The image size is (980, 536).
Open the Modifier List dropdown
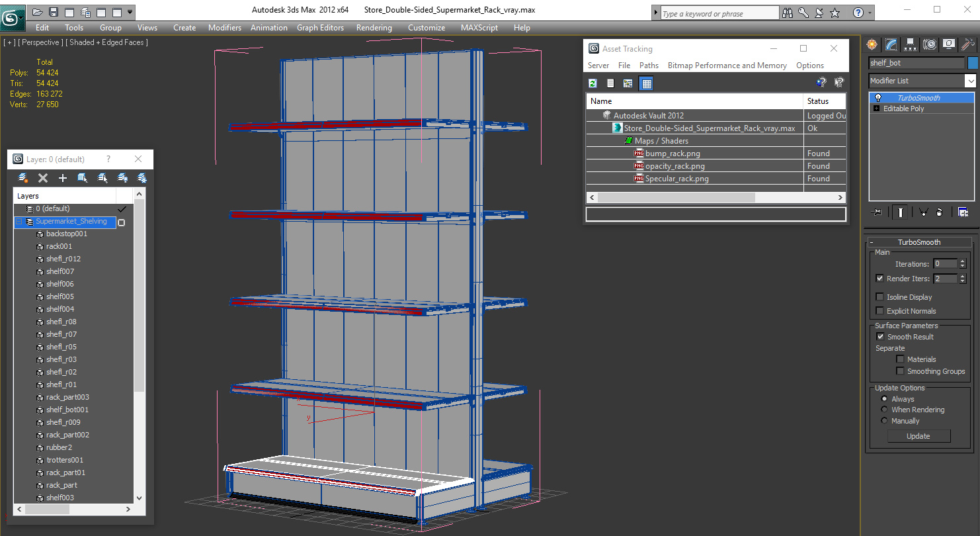click(970, 81)
